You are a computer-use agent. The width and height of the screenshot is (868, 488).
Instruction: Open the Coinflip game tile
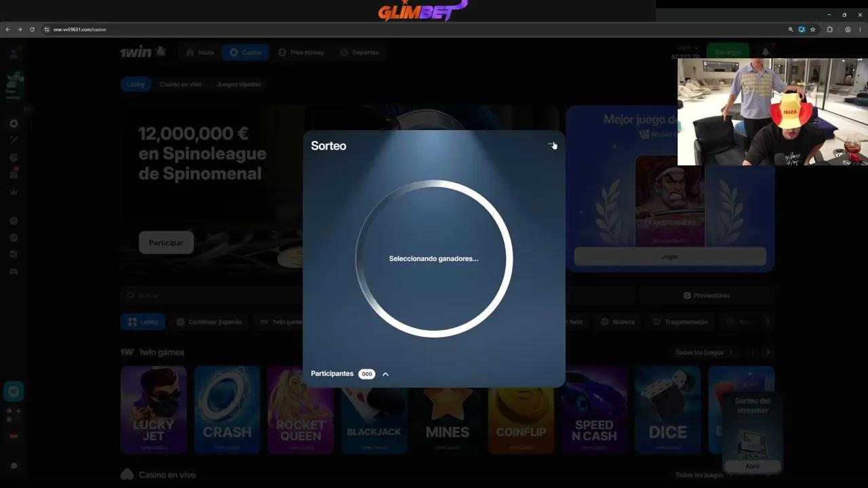(521, 420)
